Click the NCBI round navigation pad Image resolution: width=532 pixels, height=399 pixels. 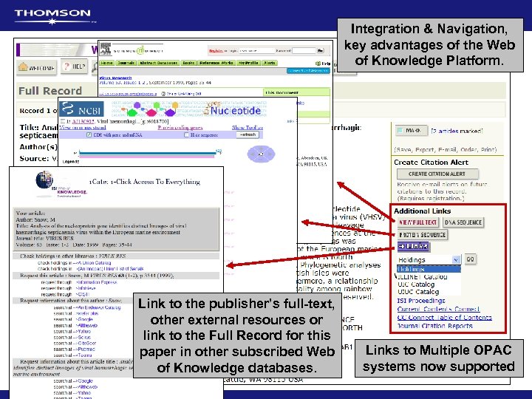click(x=261, y=154)
